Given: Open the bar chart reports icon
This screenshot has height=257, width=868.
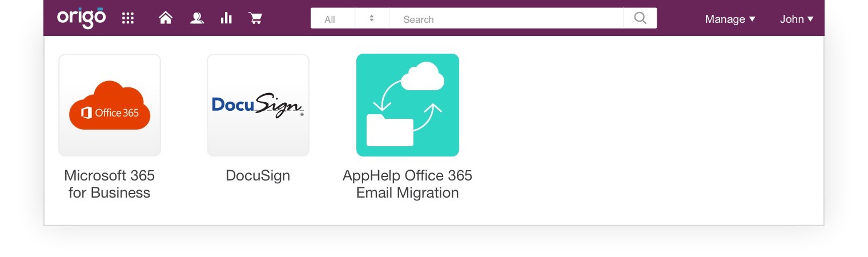Looking at the screenshot, I should click(226, 18).
